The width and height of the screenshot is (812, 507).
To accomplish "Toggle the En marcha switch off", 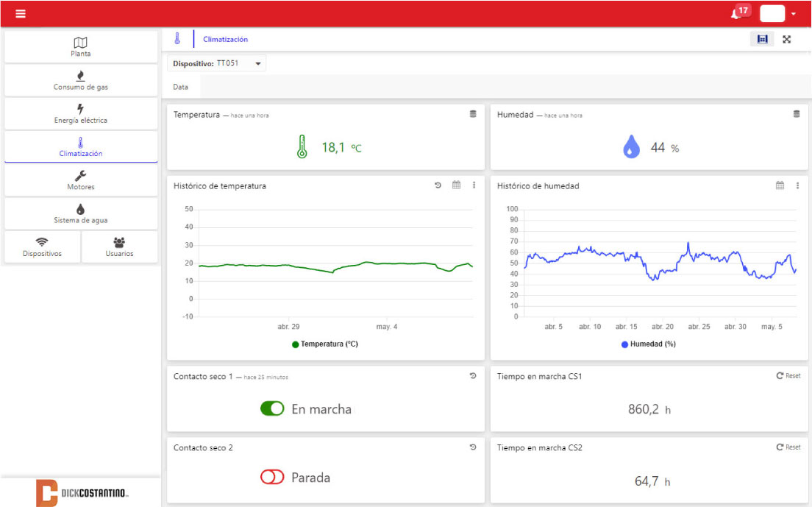I will click(x=272, y=409).
